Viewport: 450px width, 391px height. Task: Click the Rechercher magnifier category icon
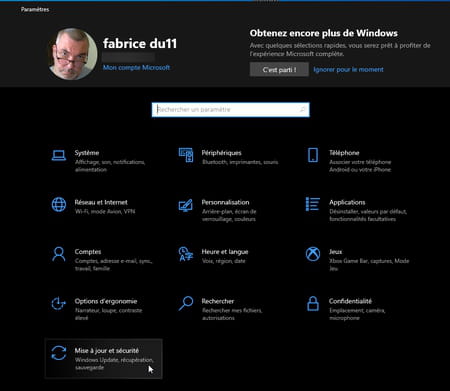186,303
